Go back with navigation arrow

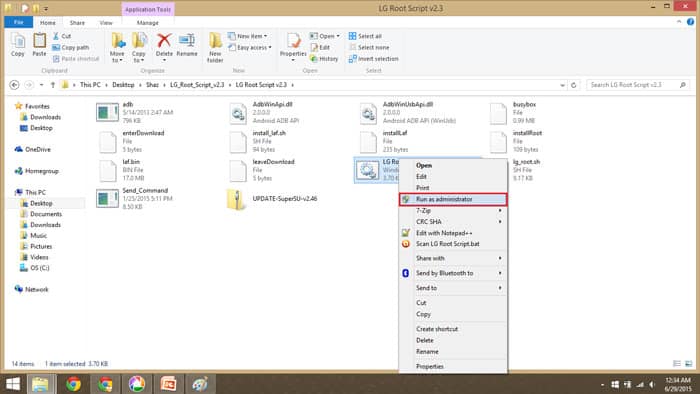pos(14,85)
